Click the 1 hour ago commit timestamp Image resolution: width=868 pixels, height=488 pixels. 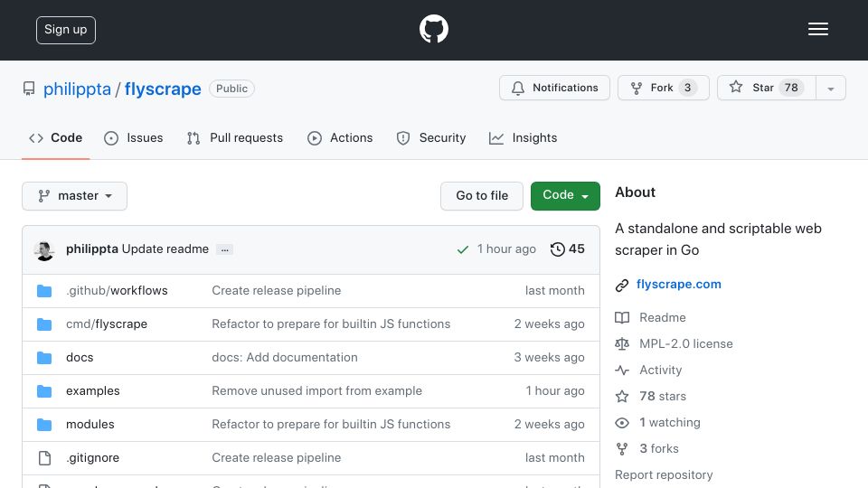point(506,249)
